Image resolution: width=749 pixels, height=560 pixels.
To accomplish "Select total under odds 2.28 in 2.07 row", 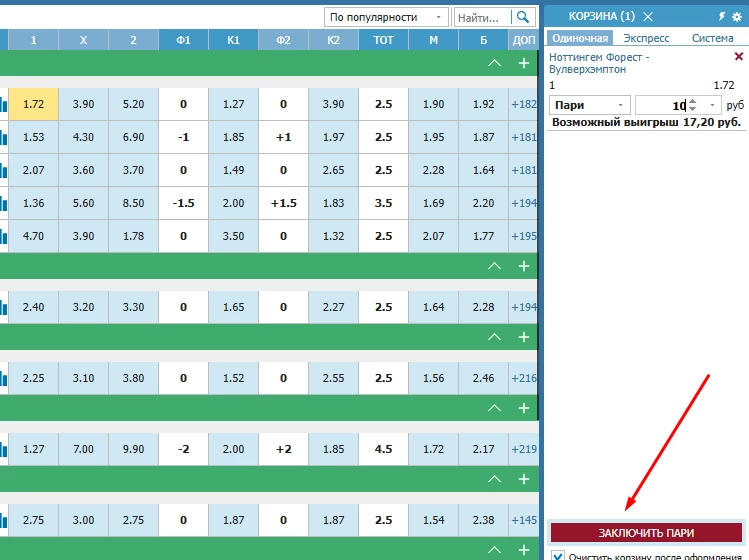I will pyautogui.click(x=433, y=170).
